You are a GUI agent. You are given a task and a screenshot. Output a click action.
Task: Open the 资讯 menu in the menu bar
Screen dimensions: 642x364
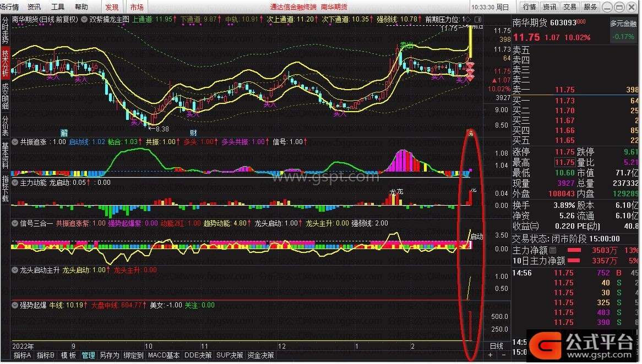(x=34, y=7)
